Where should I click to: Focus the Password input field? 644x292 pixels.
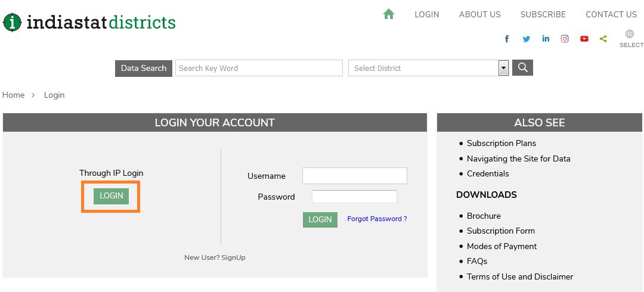(x=354, y=197)
